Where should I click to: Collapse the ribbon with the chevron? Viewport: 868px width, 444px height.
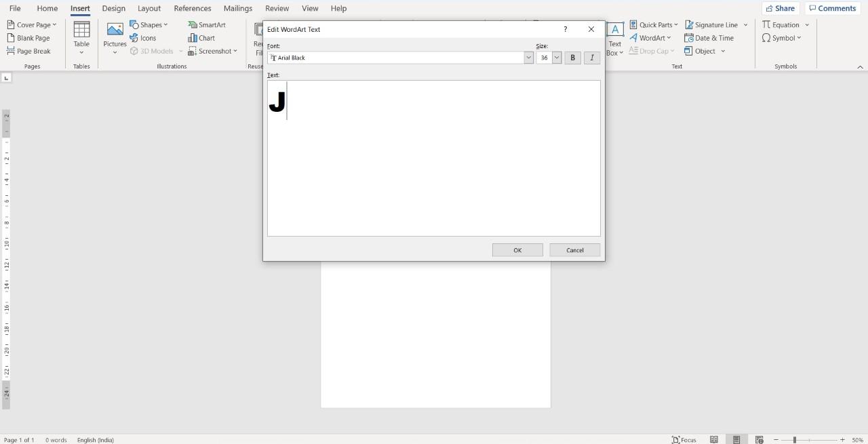tap(860, 67)
